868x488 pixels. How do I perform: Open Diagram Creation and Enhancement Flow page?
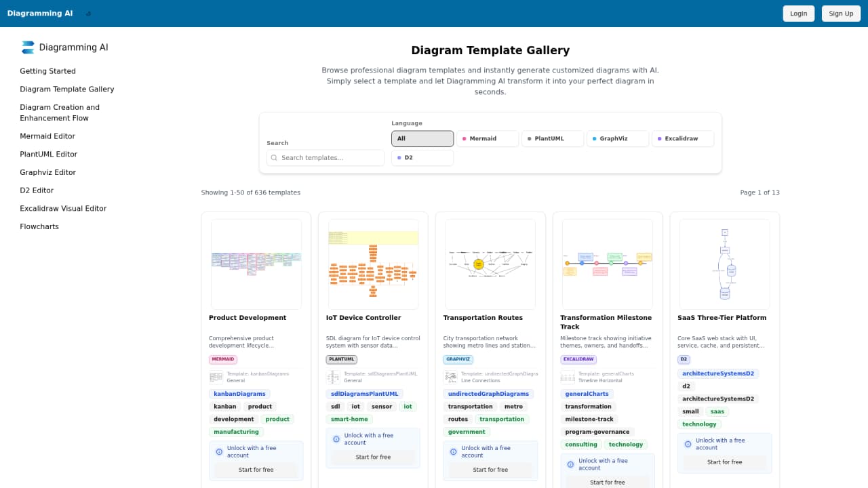pyautogui.click(x=60, y=113)
